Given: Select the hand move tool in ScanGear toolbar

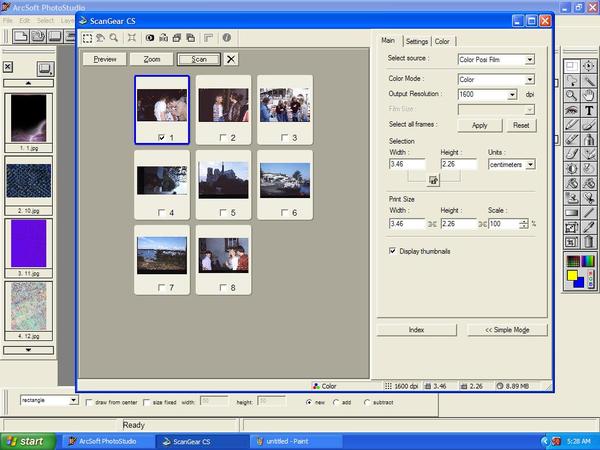Looking at the screenshot, I should point(100,38).
